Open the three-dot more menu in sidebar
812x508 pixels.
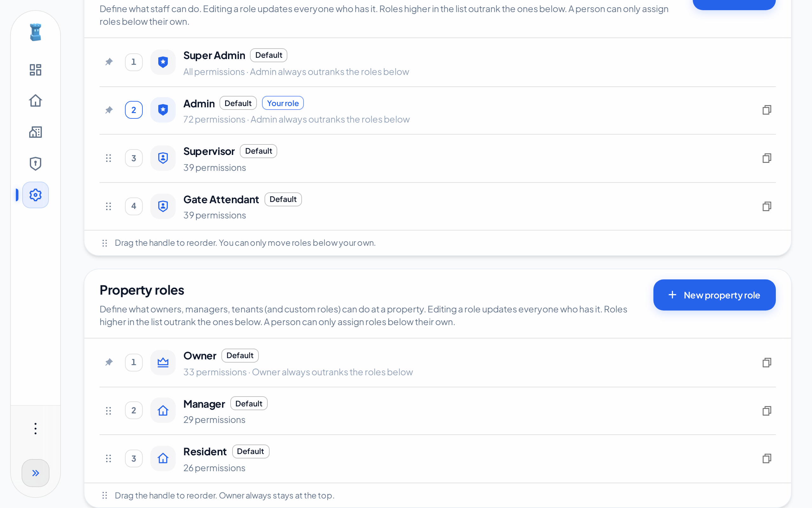[x=35, y=429]
